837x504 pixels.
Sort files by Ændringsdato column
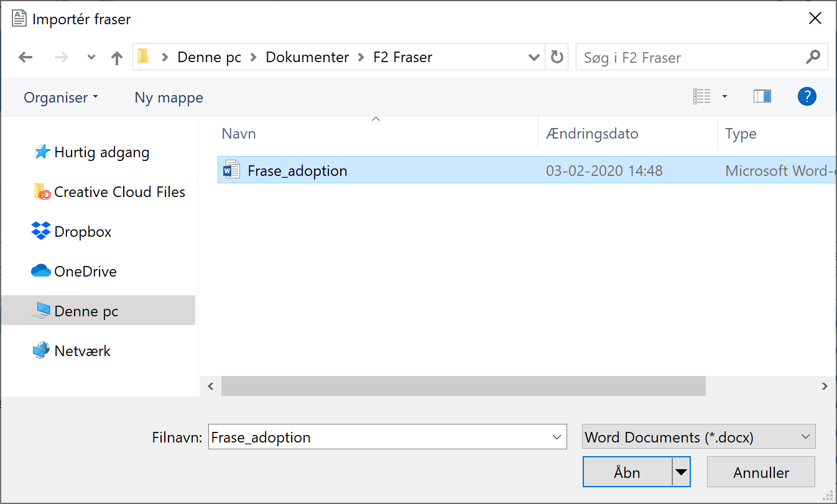pos(592,134)
